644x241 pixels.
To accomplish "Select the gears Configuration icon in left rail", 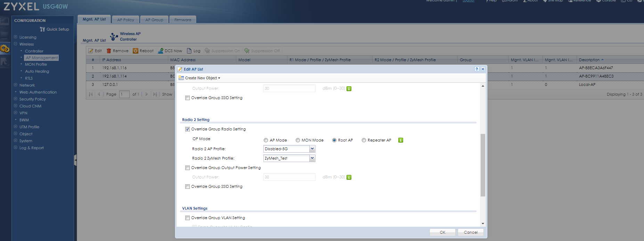I will click(x=5, y=49).
